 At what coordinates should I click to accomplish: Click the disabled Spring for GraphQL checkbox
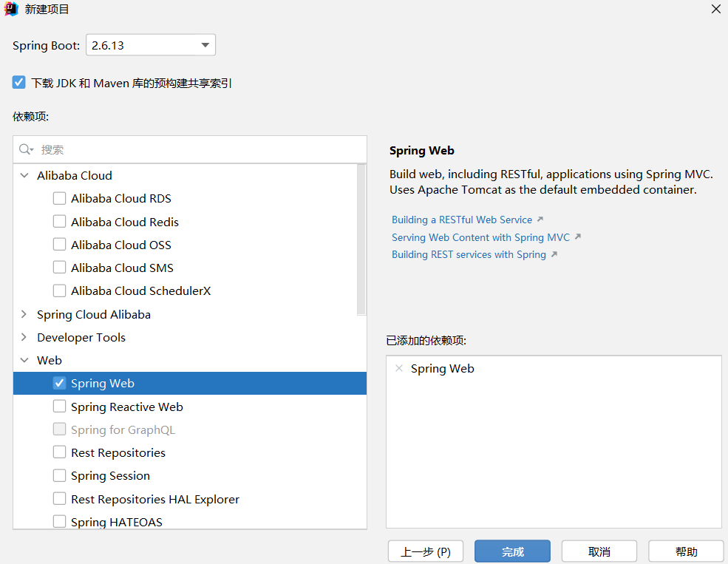pos(59,429)
